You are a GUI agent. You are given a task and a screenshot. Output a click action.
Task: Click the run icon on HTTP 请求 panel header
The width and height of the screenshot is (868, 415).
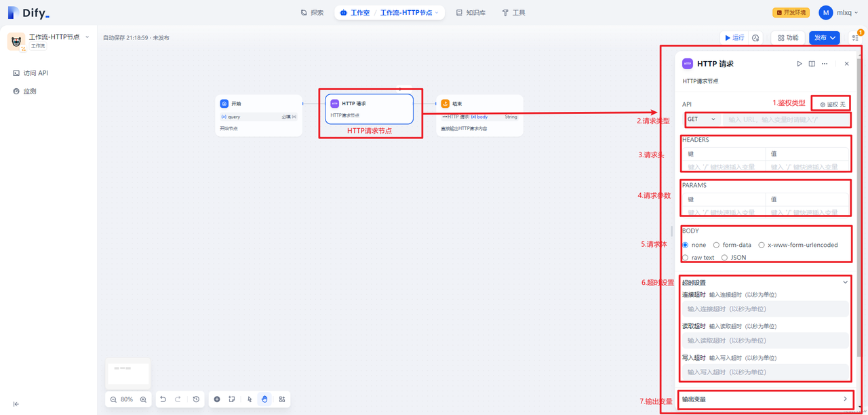point(800,63)
